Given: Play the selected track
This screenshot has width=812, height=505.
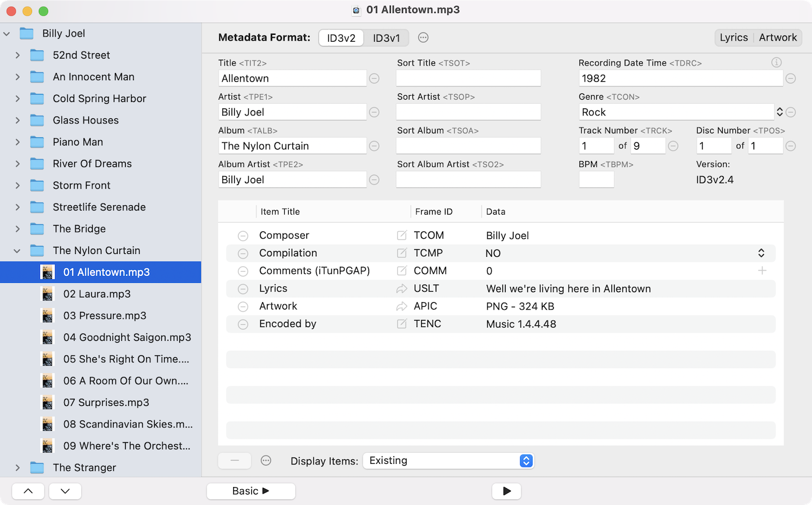Looking at the screenshot, I should 506,491.
